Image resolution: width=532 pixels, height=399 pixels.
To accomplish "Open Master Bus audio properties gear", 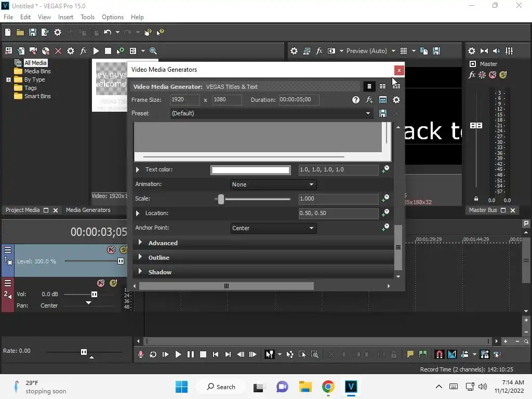I will click(x=472, y=51).
